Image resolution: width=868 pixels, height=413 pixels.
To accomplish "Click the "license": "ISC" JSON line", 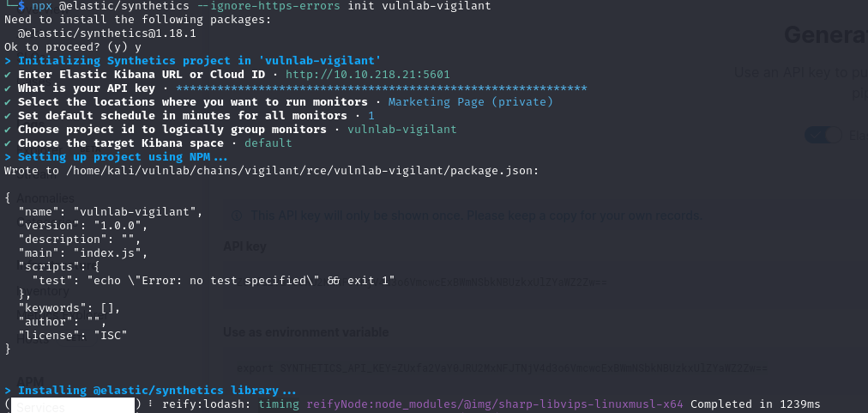I will 73,336.
